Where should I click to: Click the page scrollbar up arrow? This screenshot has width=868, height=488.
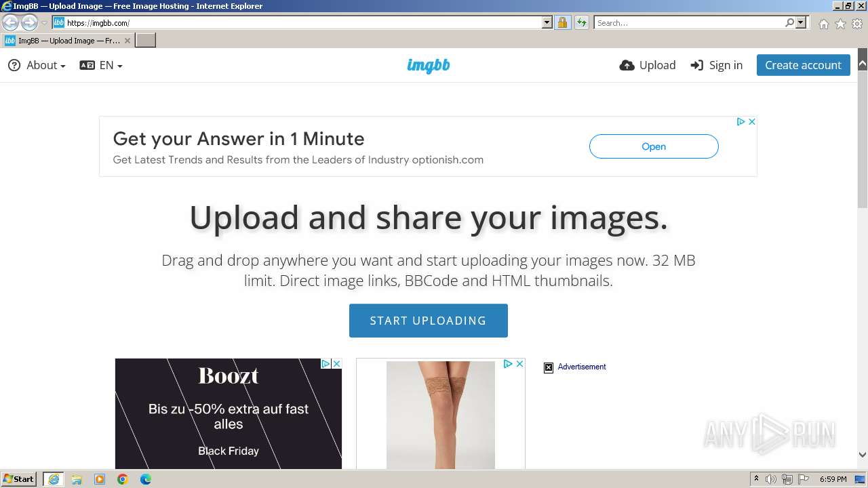[x=863, y=64]
